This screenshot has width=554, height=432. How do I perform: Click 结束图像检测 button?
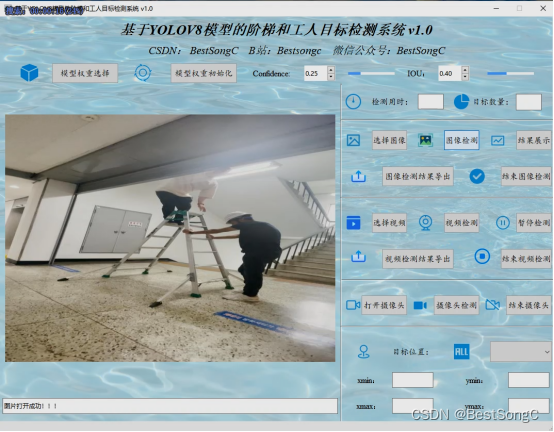526,176
